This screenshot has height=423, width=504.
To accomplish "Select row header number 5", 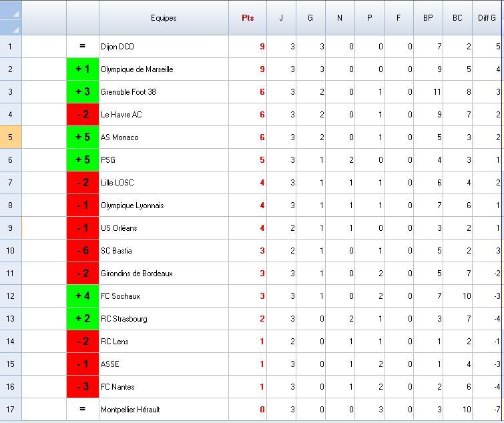I will (x=11, y=137).
